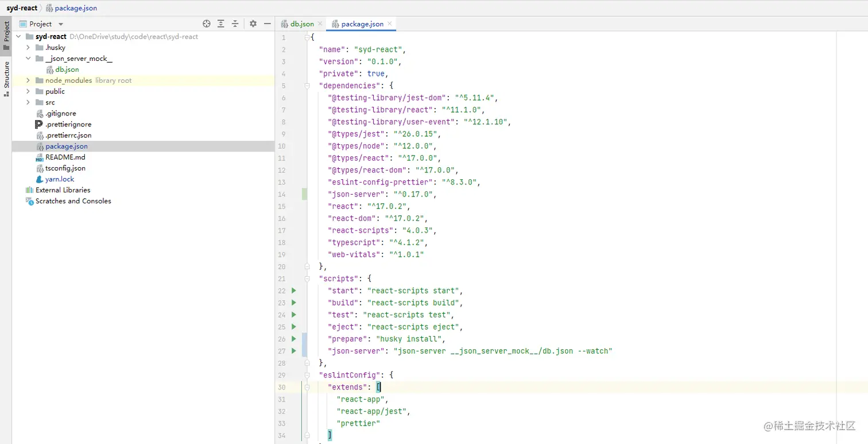
Task: Run the build script via gutter arrow
Action: pyautogui.click(x=294, y=303)
